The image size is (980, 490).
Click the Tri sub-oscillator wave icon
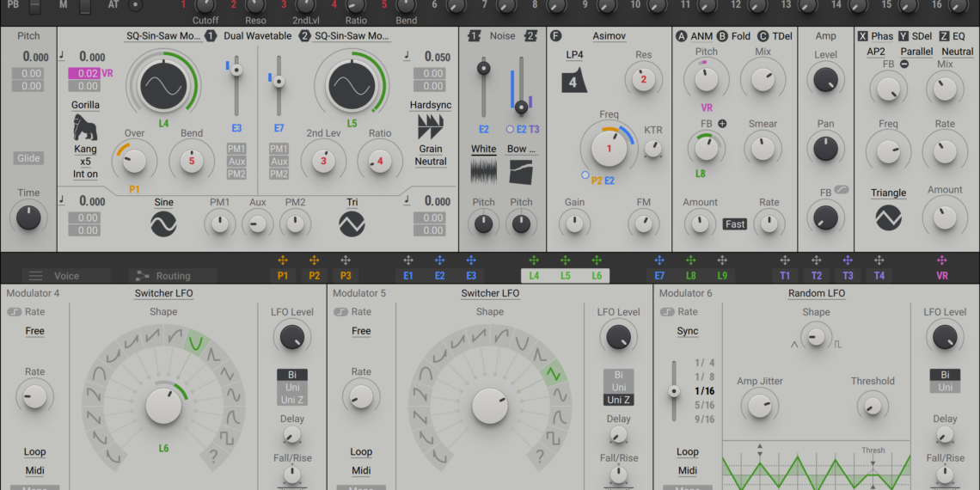pyautogui.click(x=352, y=224)
